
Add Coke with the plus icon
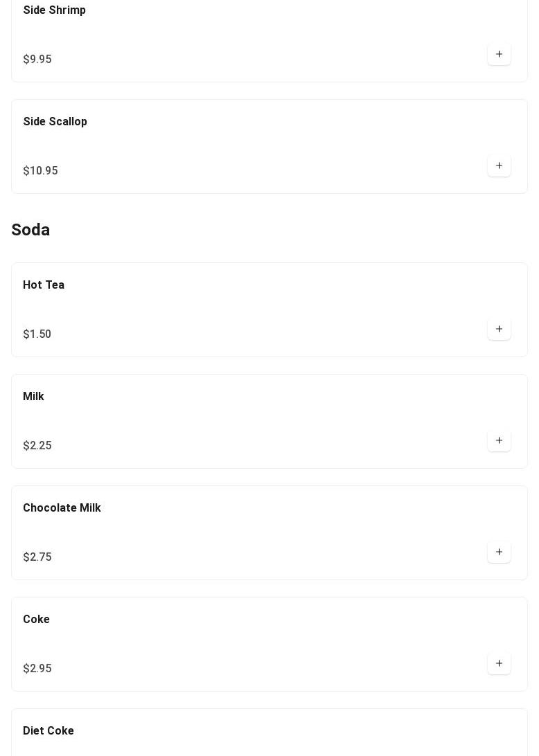click(499, 664)
